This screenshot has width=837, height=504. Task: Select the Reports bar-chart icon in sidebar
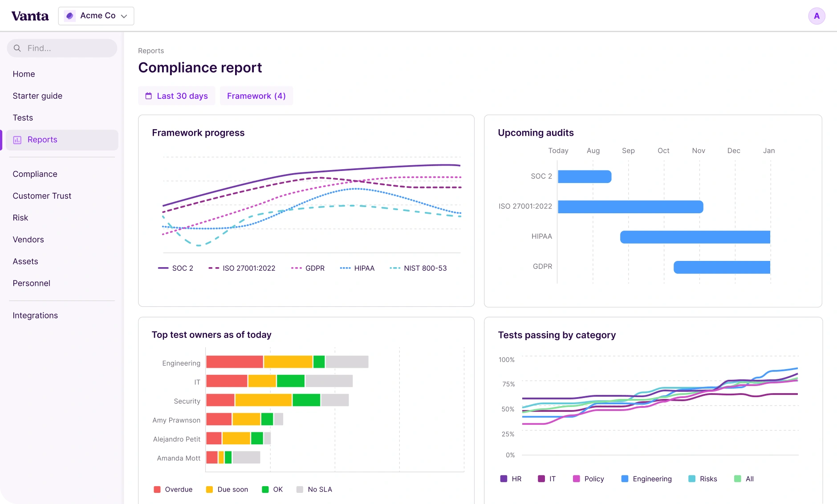click(x=17, y=139)
